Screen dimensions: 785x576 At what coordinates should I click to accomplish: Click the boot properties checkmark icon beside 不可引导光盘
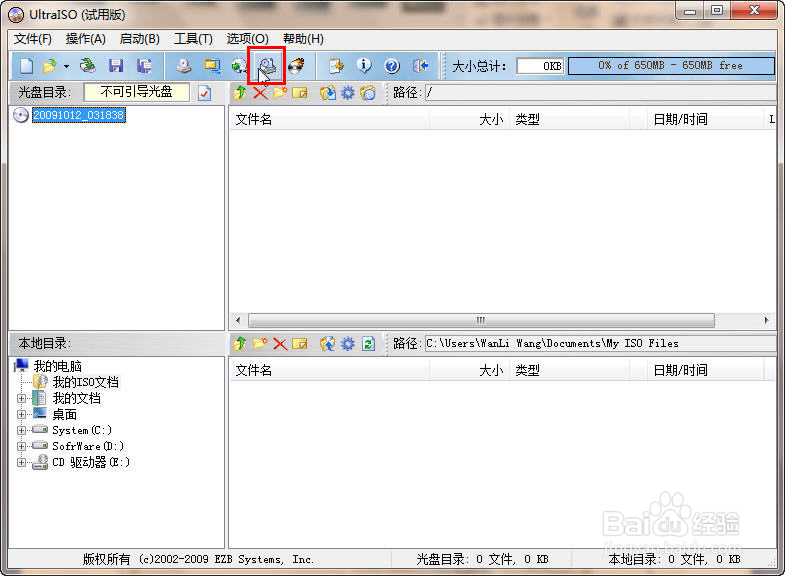[x=204, y=93]
